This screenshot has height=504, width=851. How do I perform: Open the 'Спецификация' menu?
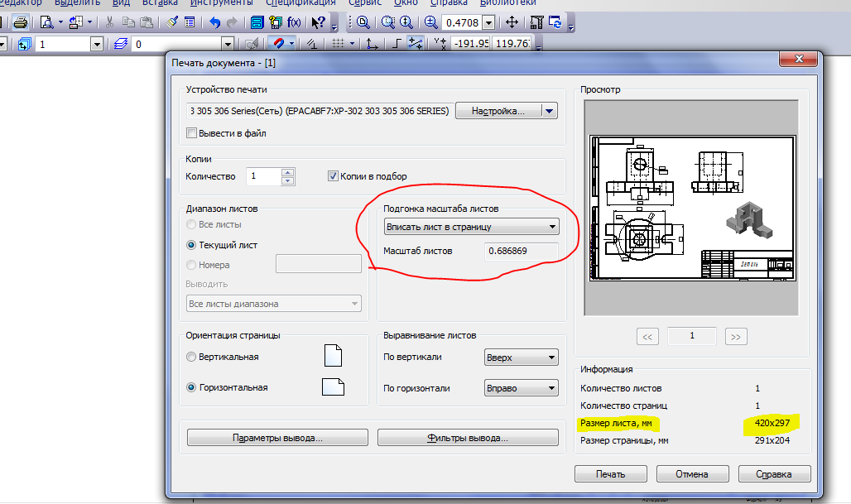pyautogui.click(x=300, y=2)
